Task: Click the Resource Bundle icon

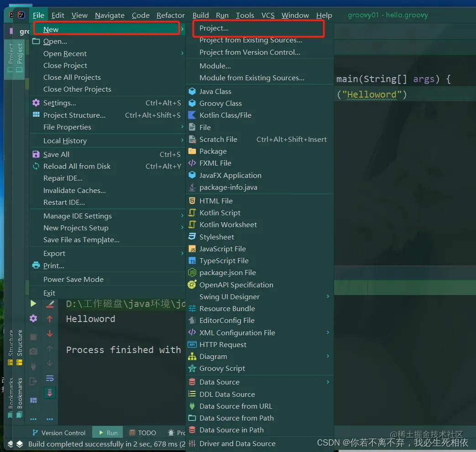Action: click(192, 308)
